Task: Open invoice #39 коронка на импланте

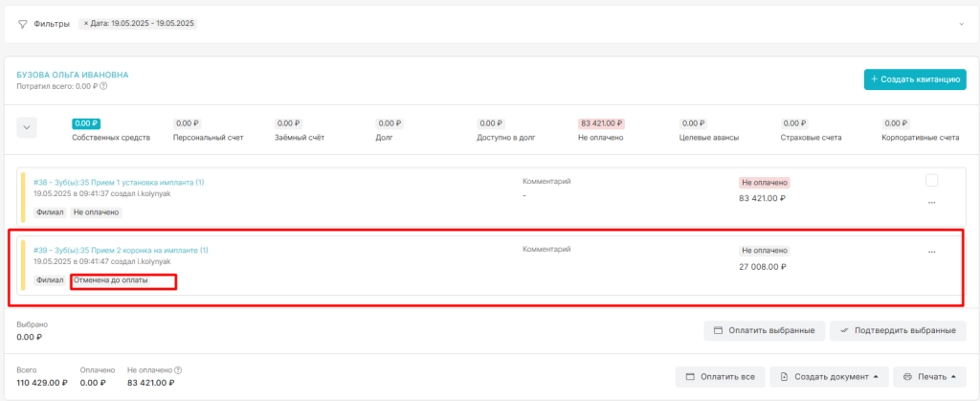Action: 121,250
